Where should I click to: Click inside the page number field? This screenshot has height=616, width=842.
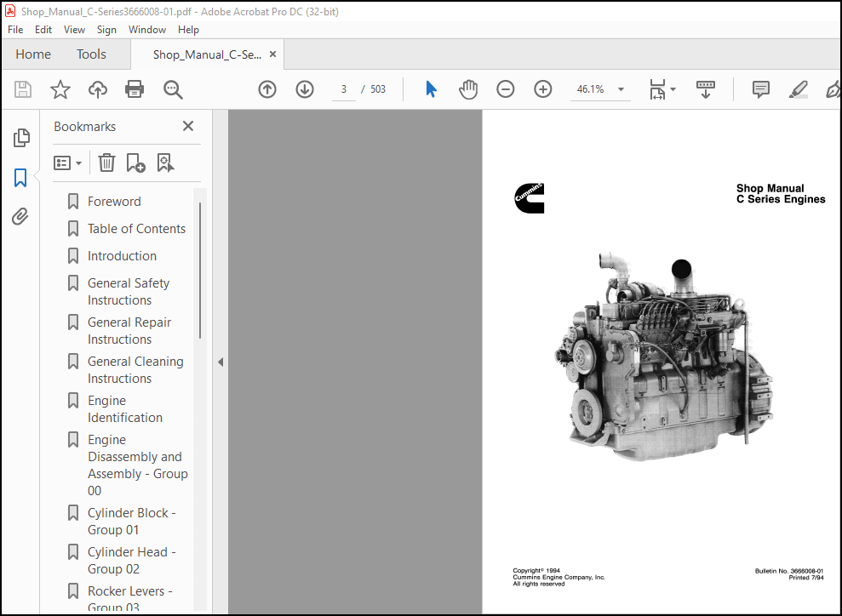pyautogui.click(x=343, y=89)
